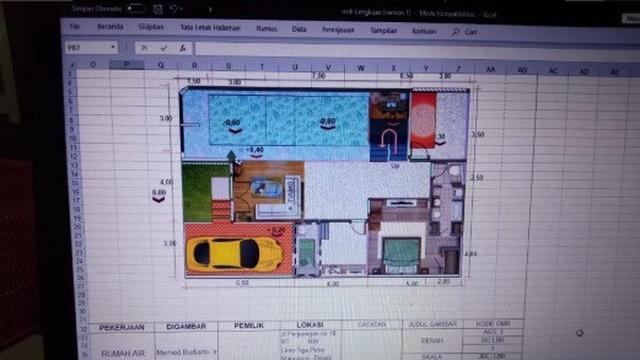Open the Tata Letak Halaman tab
The width and height of the screenshot is (640, 360).
click(x=210, y=28)
